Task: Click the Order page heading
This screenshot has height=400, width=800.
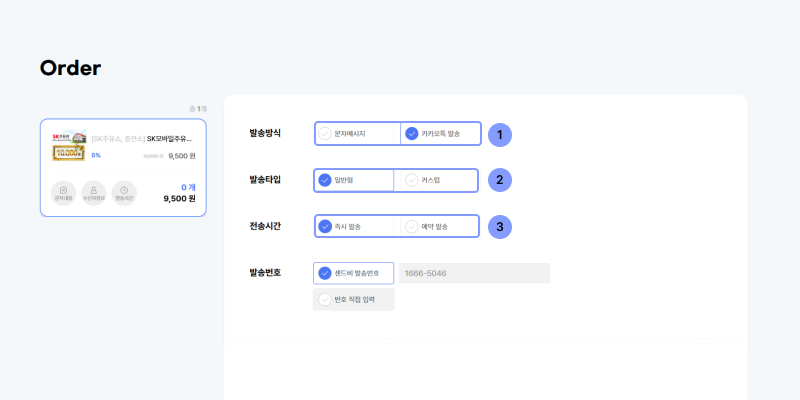Action: (70, 68)
